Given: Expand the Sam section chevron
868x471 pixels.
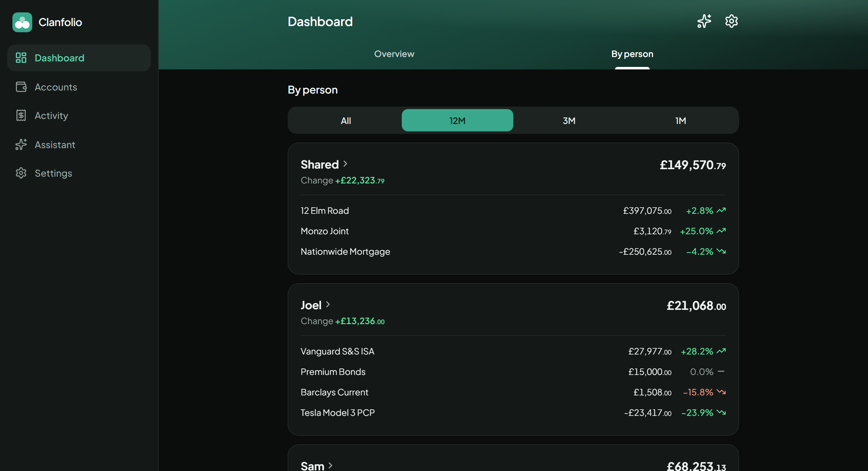Looking at the screenshot, I should coord(330,466).
